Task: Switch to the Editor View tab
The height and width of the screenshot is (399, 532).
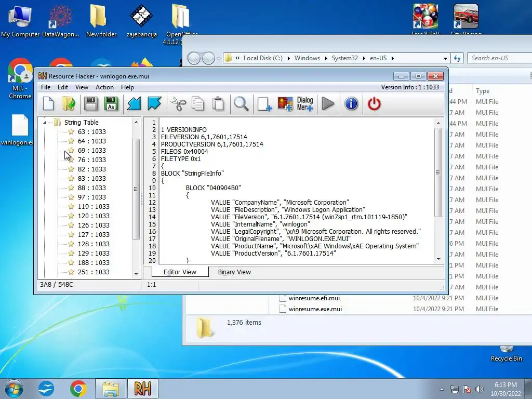Action: [180, 272]
